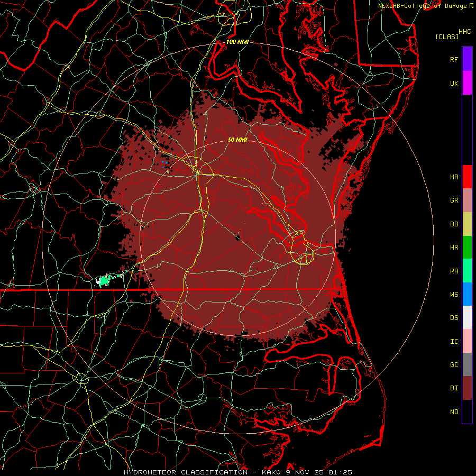Click the UK magenta legend swatch
Image resolution: width=476 pixels, height=476 pixels.
(467, 83)
